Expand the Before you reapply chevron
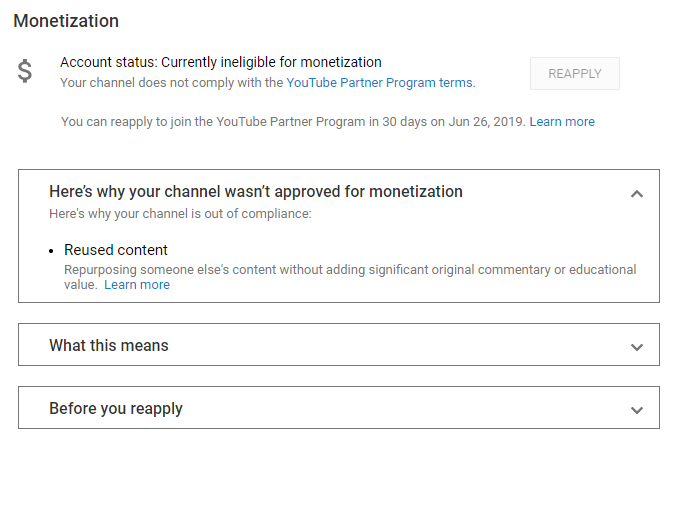Screen dimensions: 673x514 point(637,410)
